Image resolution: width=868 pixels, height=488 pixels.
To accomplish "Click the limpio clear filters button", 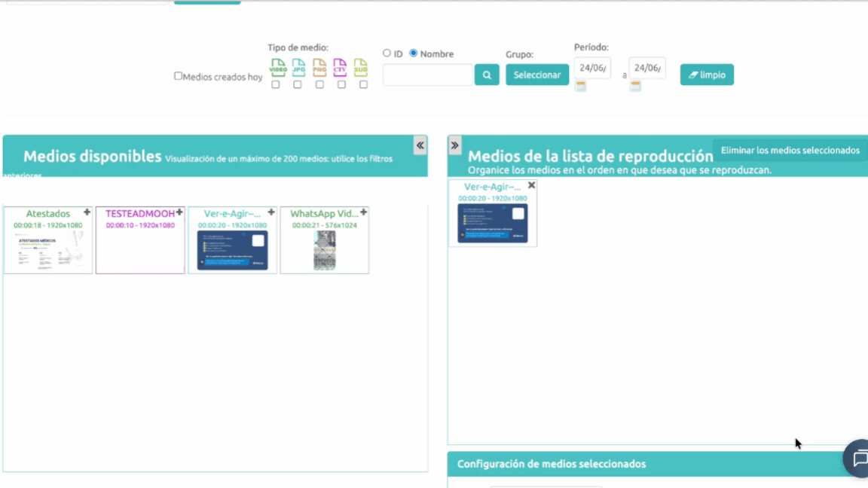I will click(x=707, y=75).
